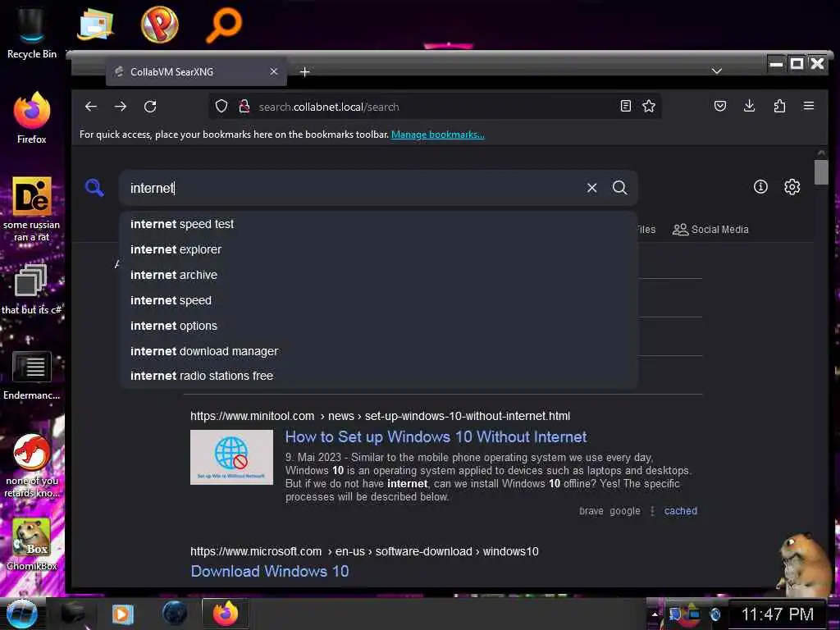Select the CollabVM SearXNG tab
Viewport: 840px width, 630px height.
pyautogui.click(x=196, y=72)
